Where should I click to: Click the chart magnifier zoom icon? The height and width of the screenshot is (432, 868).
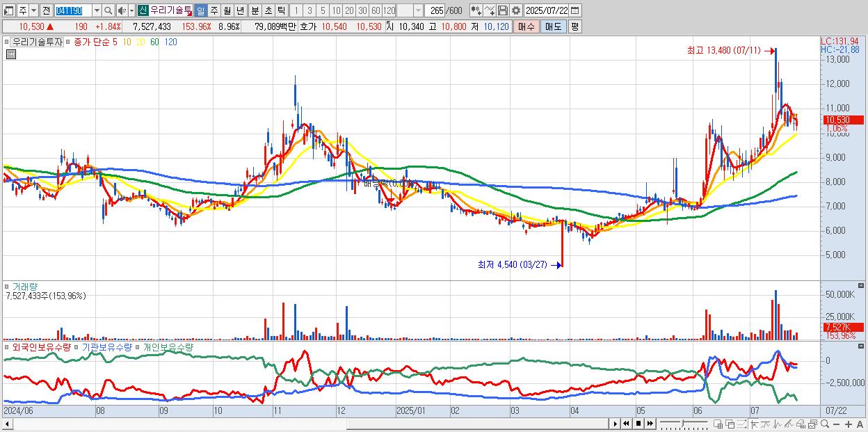(825, 424)
